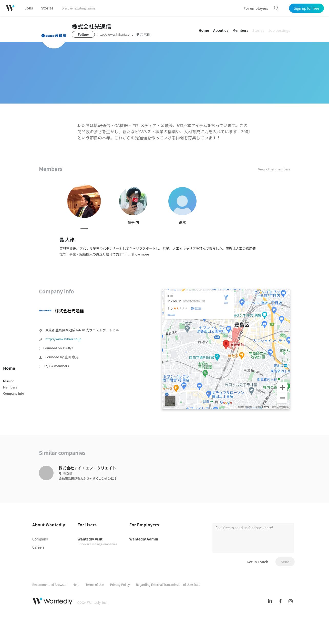Open Wantedly Visit footer link
This screenshot has height=644, width=329.
pos(90,539)
